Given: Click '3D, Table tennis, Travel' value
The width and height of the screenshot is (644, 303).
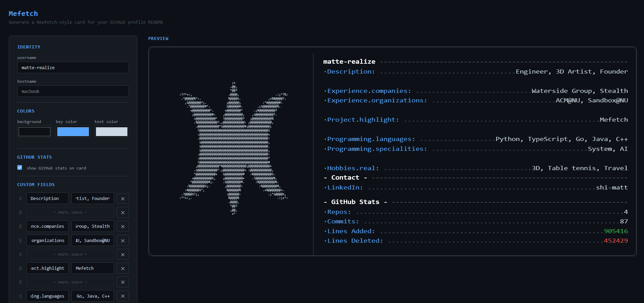Looking at the screenshot, I should click(580, 168).
